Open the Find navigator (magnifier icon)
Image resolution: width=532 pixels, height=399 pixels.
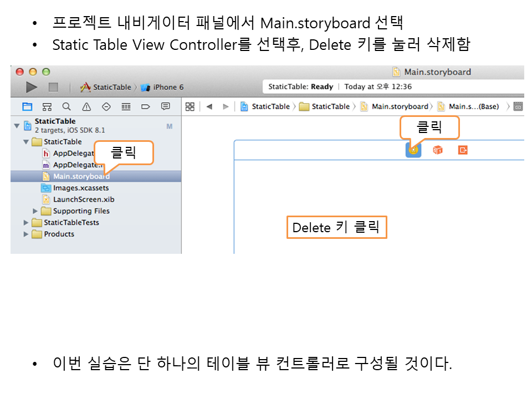(66, 106)
